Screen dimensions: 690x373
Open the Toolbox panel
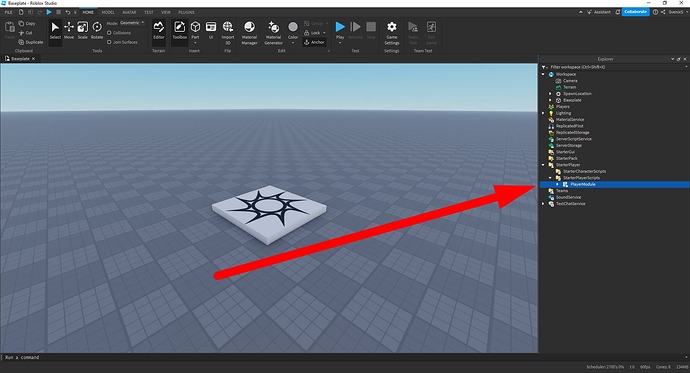(180, 30)
